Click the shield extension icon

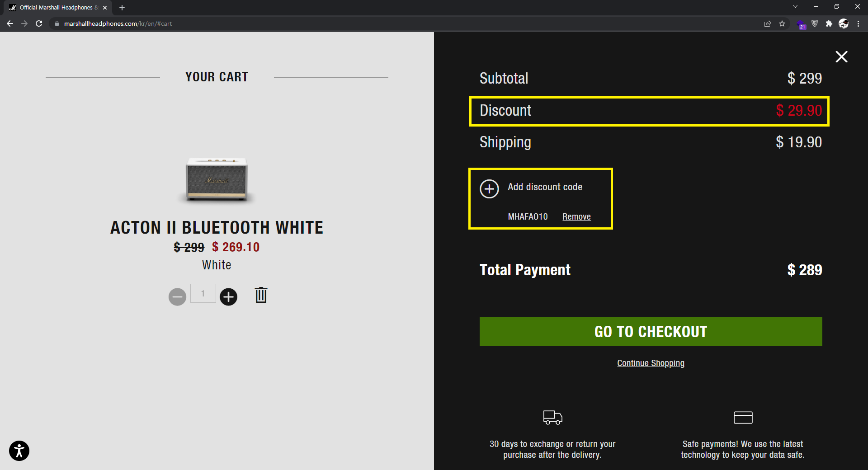(x=815, y=23)
